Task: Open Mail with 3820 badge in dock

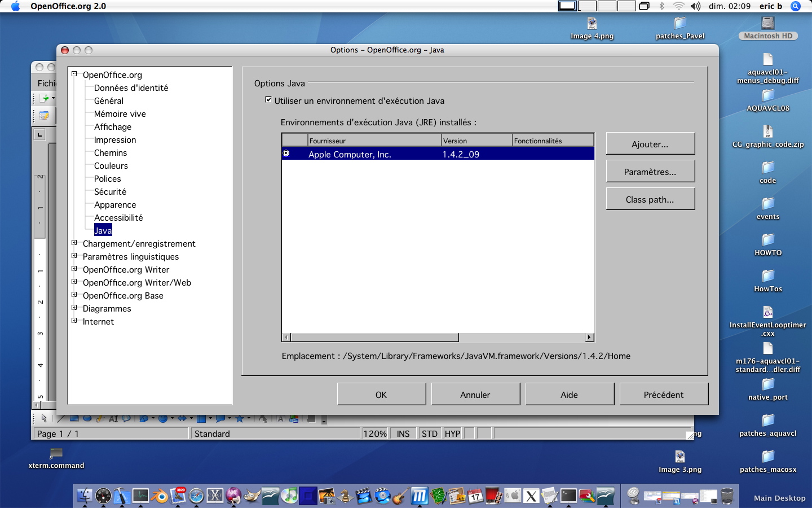Action: pyautogui.click(x=179, y=496)
